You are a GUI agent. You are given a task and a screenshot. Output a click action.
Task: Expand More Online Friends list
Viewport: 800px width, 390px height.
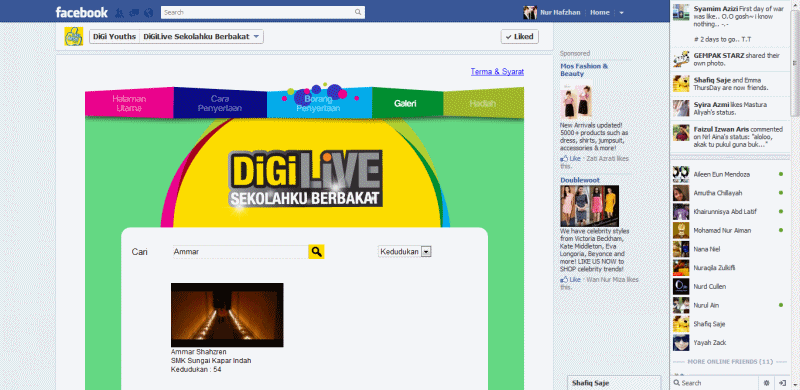click(730, 362)
